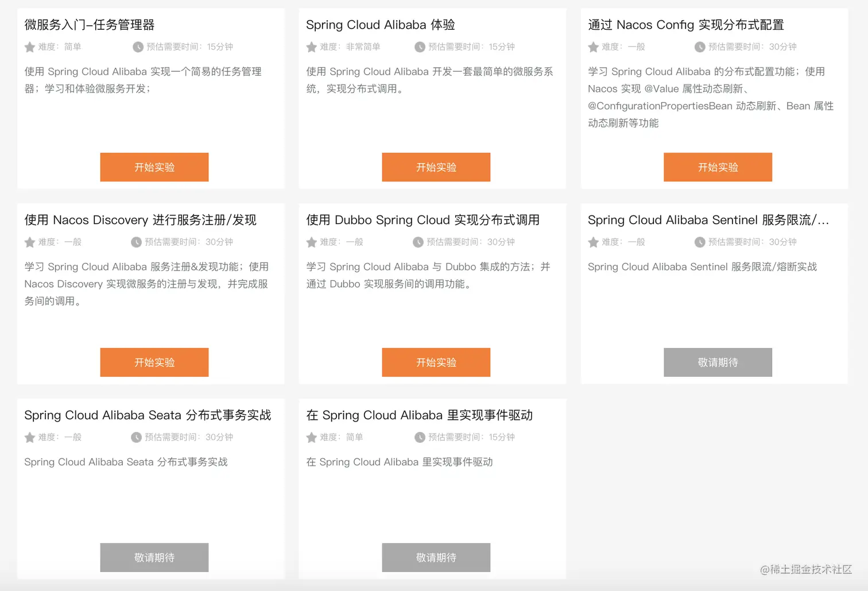This screenshot has height=591, width=868.
Task: Click 预估需要时间: 30分钟 on Nacos Config card
Action: pos(753,47)
